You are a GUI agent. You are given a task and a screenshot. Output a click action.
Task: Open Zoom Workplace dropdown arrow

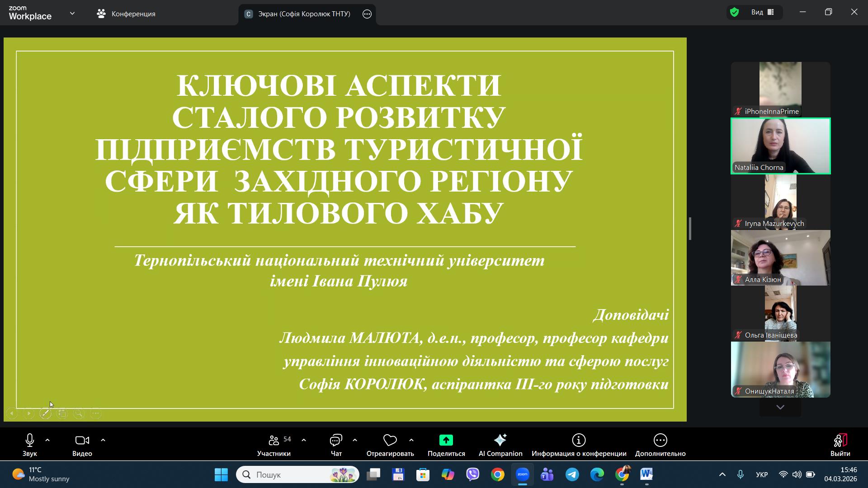(72, 14)
